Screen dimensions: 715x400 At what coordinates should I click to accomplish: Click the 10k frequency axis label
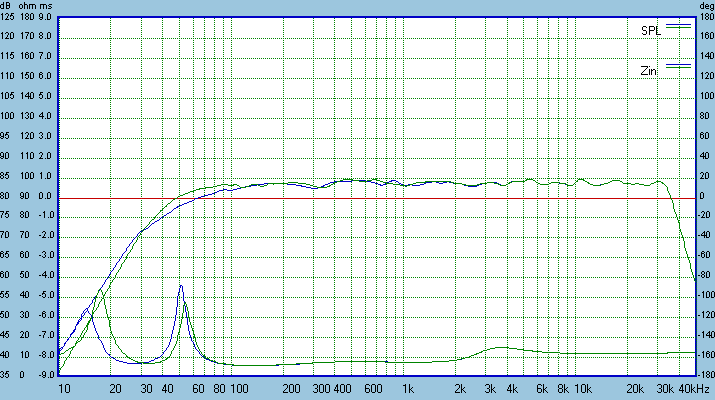(x=582, y=389)
